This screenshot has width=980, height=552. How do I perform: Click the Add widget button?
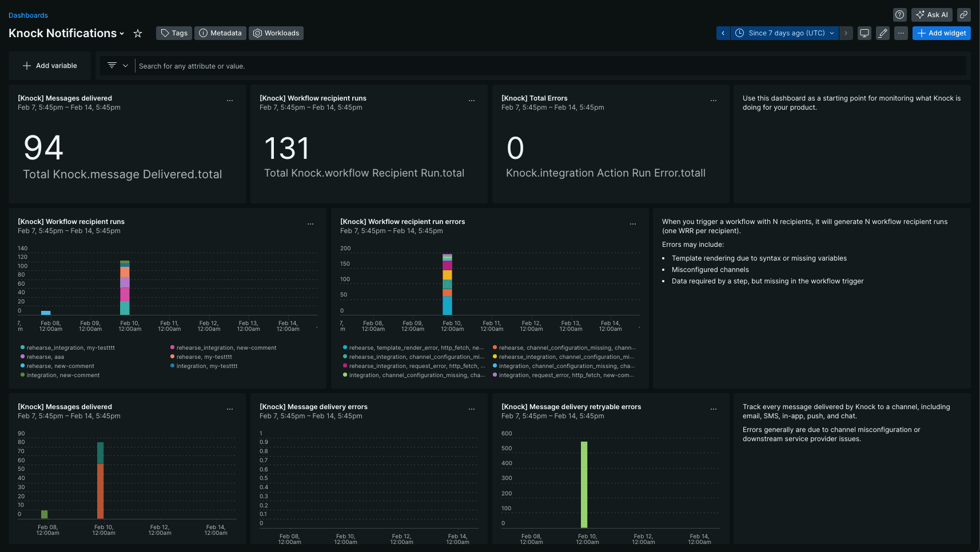point(941,33)
